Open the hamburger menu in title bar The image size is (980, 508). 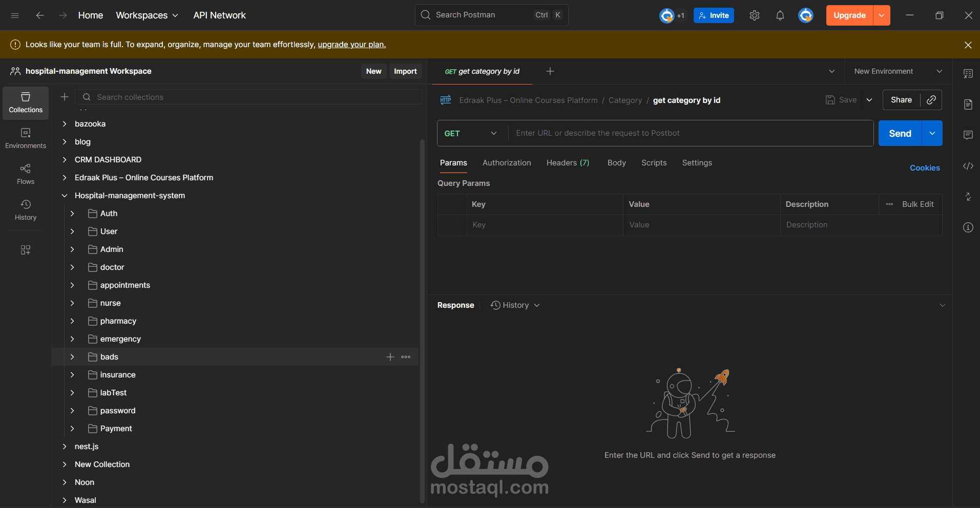[x=15, y=15]
